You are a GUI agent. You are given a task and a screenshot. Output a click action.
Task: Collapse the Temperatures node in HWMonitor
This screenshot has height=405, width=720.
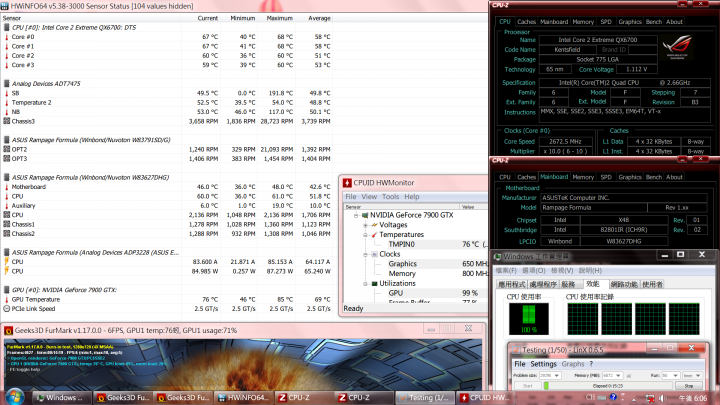(366, 235)
